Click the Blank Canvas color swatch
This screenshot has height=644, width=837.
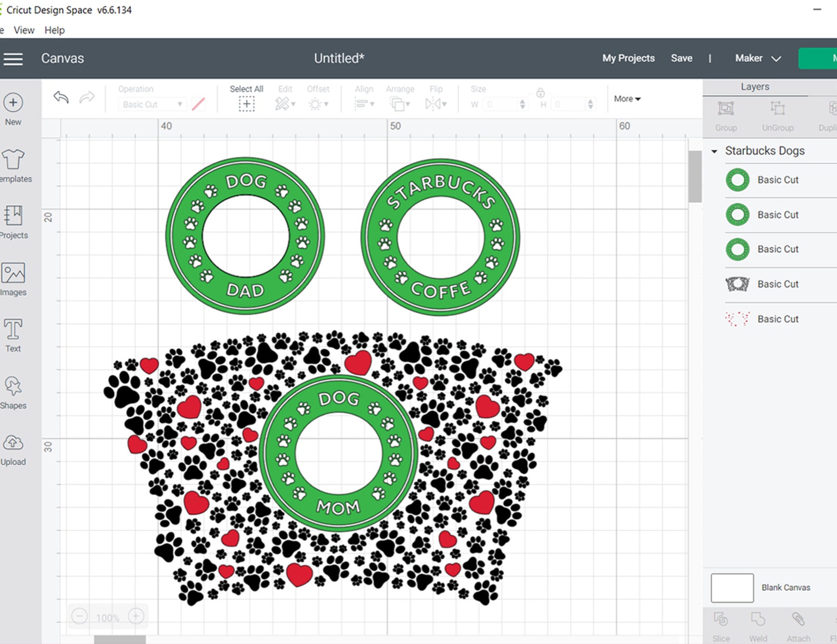tap(732, 588)
